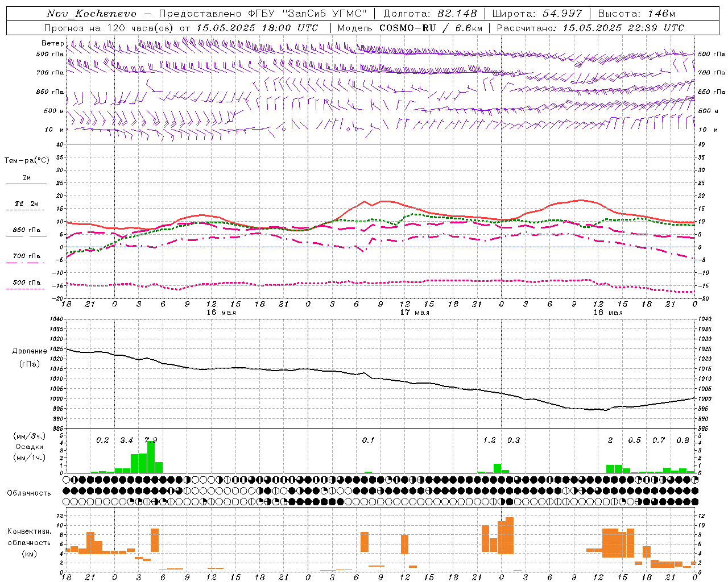Click the 3.4 precipitation total value
The height and width of the screenshot is (582, 728).
126,440
